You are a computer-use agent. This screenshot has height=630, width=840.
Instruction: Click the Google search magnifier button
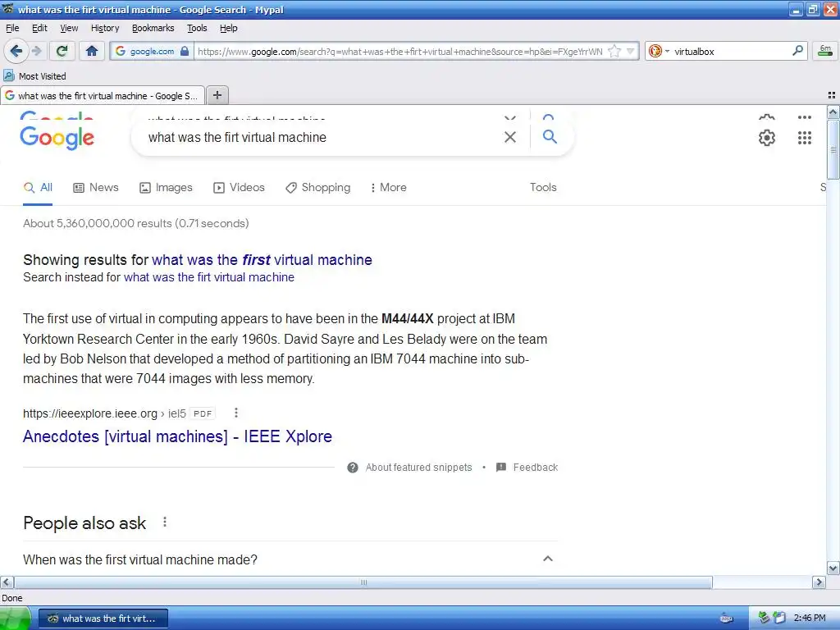550,137
